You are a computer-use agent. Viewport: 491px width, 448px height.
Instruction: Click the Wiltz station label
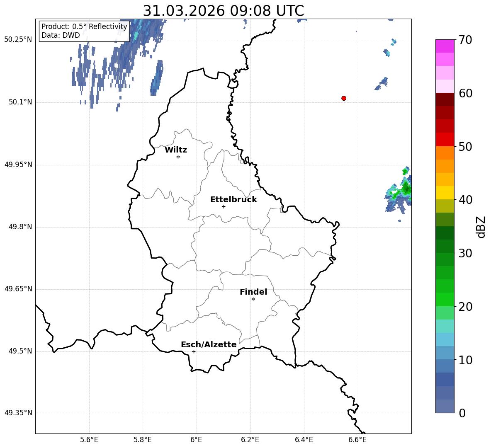coord(176,150)
